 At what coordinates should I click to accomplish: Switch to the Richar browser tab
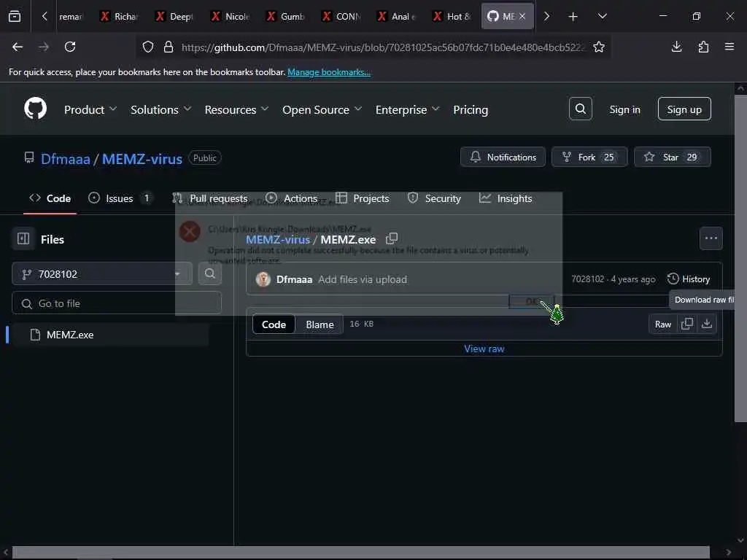120,16
